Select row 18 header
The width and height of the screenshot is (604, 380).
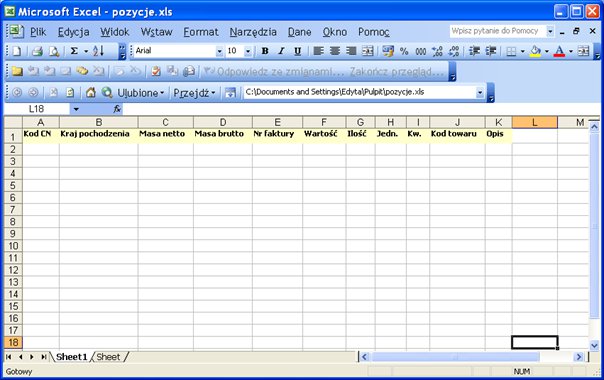click(13, 342)
